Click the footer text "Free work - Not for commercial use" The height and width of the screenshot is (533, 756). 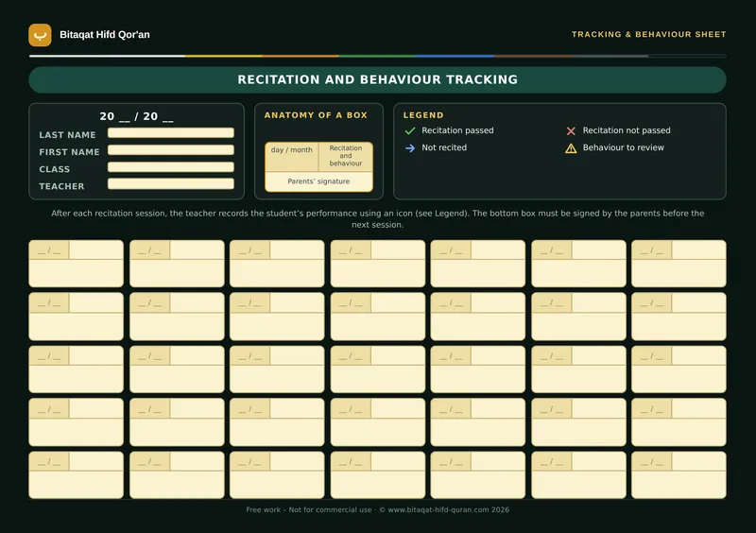tap(309, 510)
